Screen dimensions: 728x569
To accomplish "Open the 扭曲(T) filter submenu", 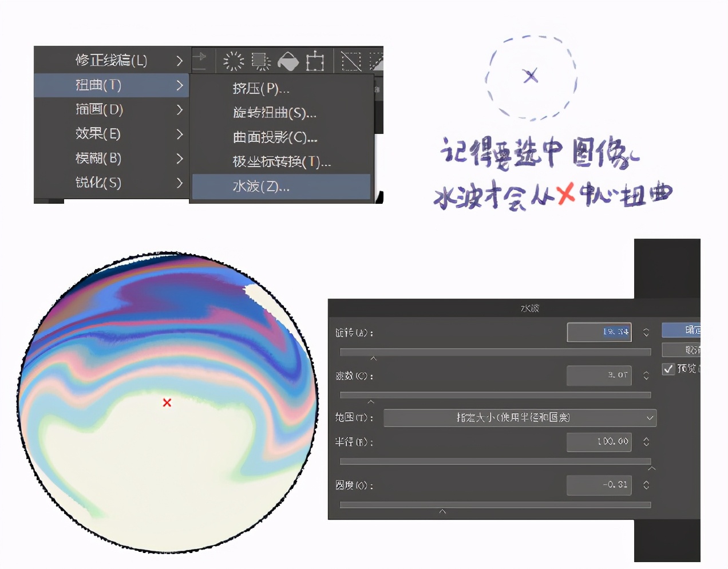I will pos(112,85).
